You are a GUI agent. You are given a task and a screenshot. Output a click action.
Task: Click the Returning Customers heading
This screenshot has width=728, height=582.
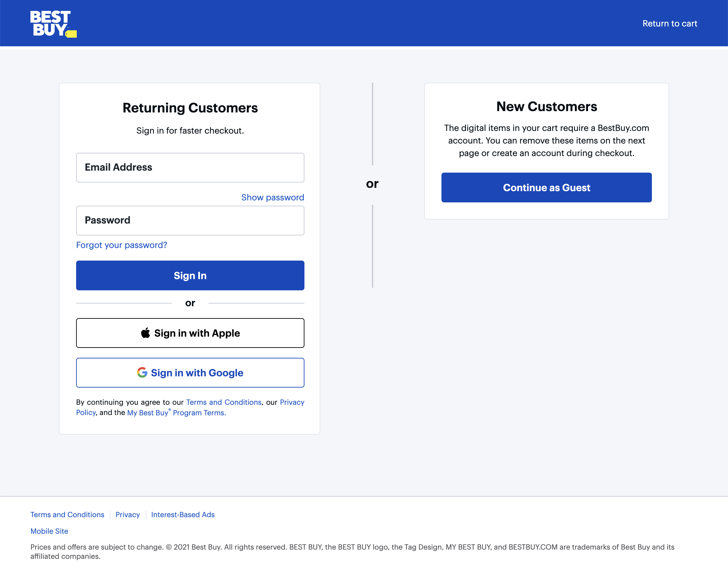(190, 107)
